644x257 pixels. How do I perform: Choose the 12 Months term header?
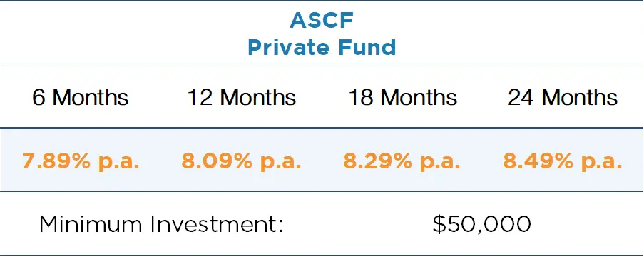click(242, 98)
